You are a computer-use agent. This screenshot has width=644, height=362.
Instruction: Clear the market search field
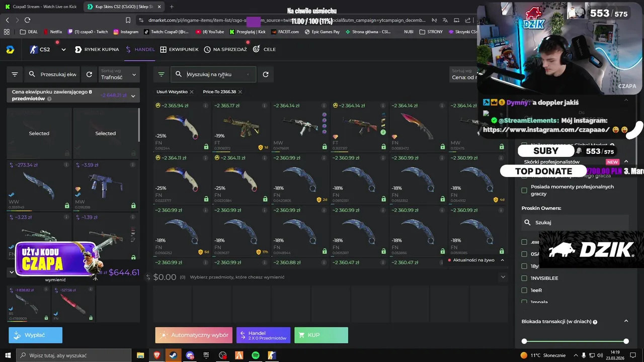pyautogui.click(x=248, y=74)
